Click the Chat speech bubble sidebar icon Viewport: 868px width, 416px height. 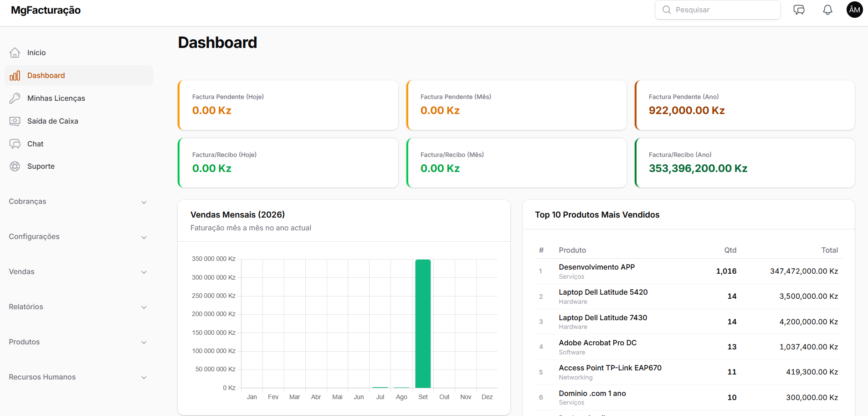click(15, 144)
